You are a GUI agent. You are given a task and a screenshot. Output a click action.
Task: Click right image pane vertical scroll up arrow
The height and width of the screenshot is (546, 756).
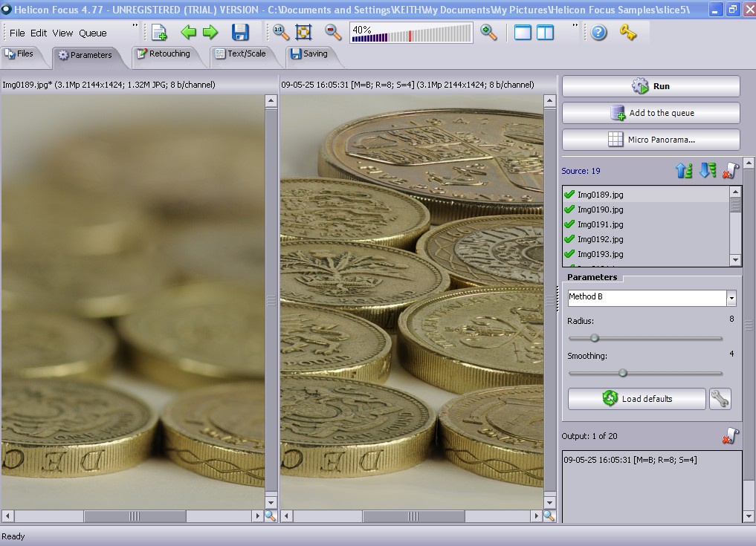pos(549,101)
